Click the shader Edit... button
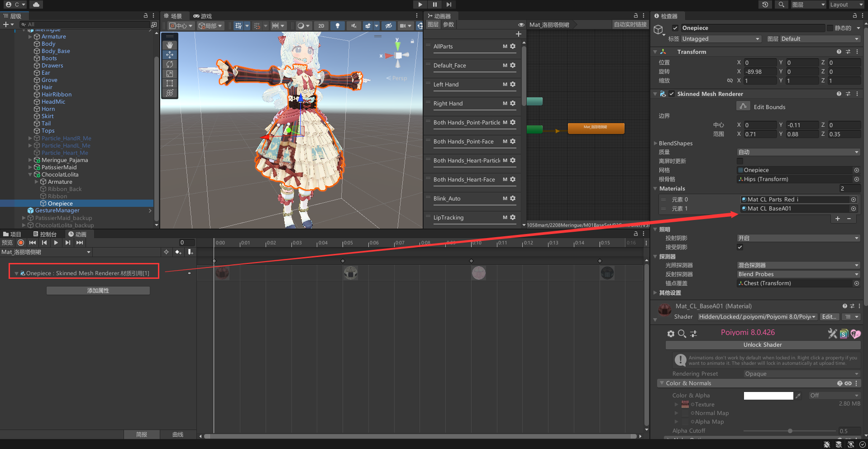This screenshot has width=868, height=449. (829, 317)
